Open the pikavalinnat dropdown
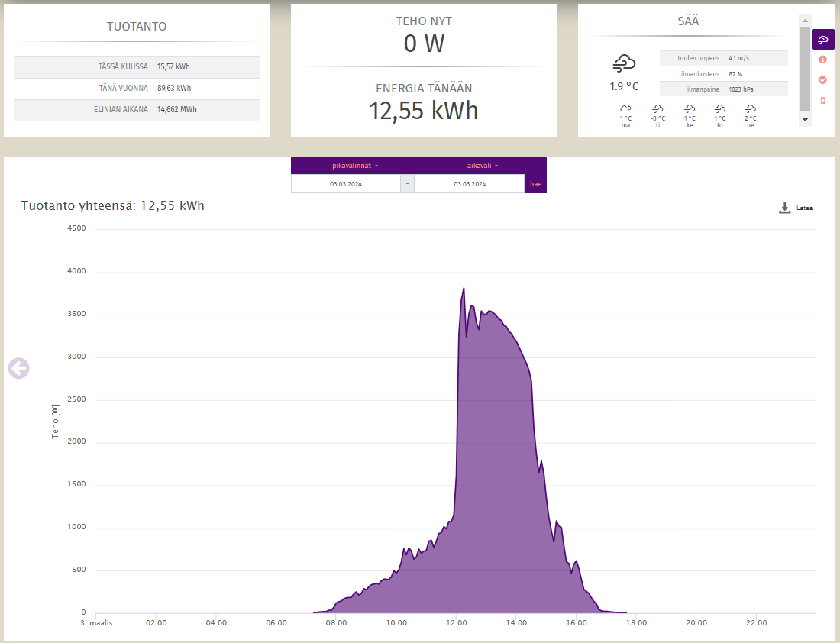Viewport: 840px width, 643px height. tap(355, 166)
